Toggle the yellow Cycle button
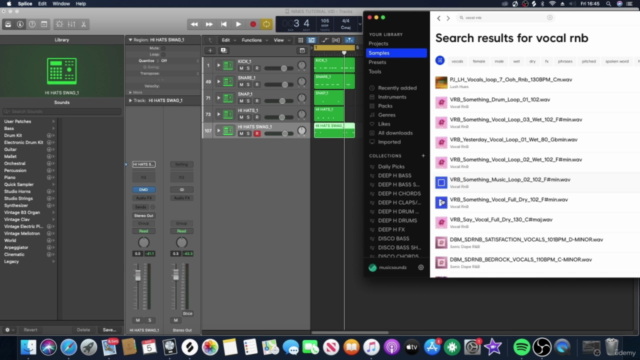The width and height of the screenshot is (640, 360). (x=267, y=24)
